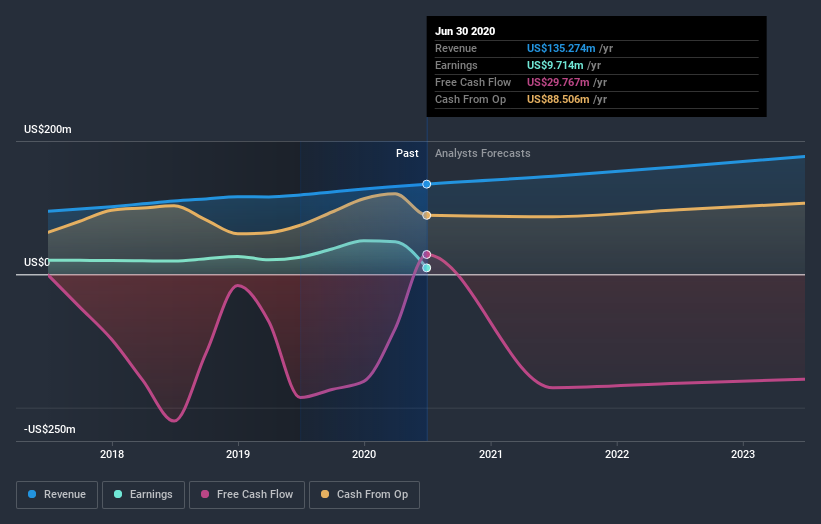The width and height of the screenshot is (821, 524).
Task: Click the teal Earnings data point marker
Action: [427, 268]
